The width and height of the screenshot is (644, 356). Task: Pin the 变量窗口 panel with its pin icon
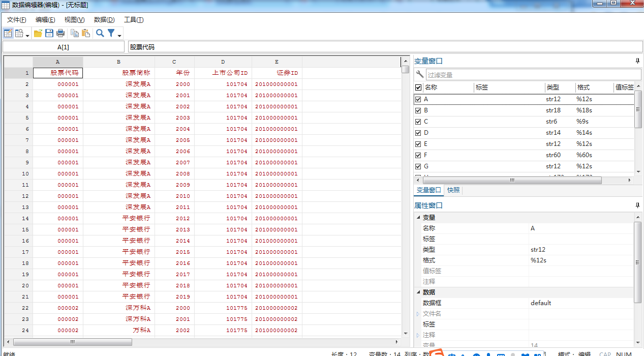coord(637,61)
